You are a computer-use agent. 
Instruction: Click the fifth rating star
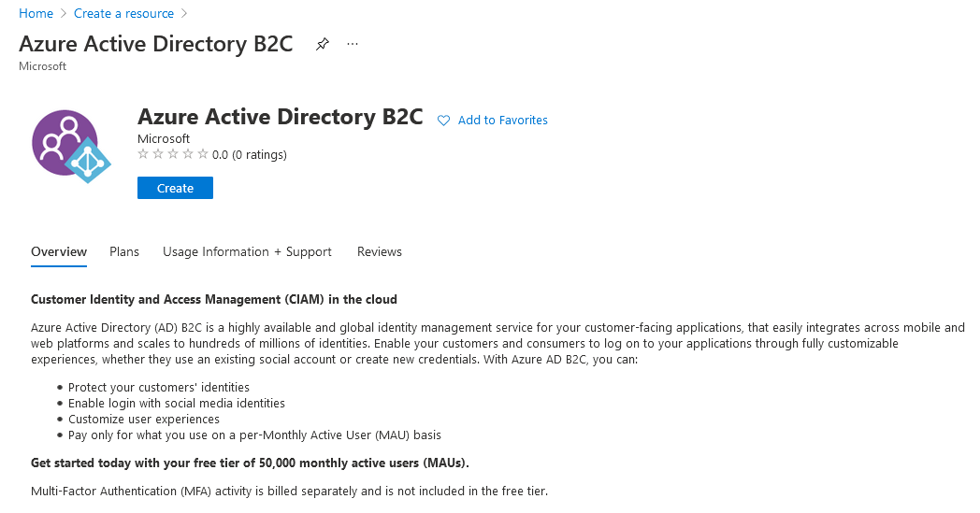click(203, 153)
